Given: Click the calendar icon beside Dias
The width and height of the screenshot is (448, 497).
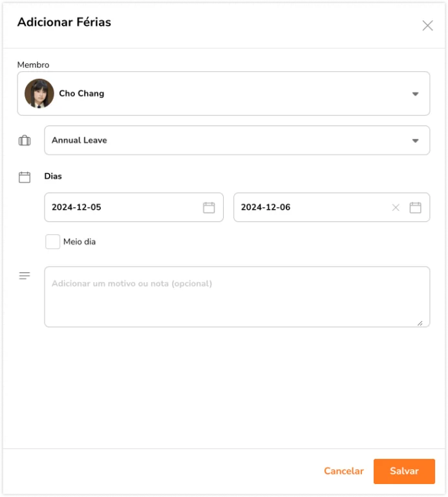Looking at the screenshot, I should click(x=25, y=177).
